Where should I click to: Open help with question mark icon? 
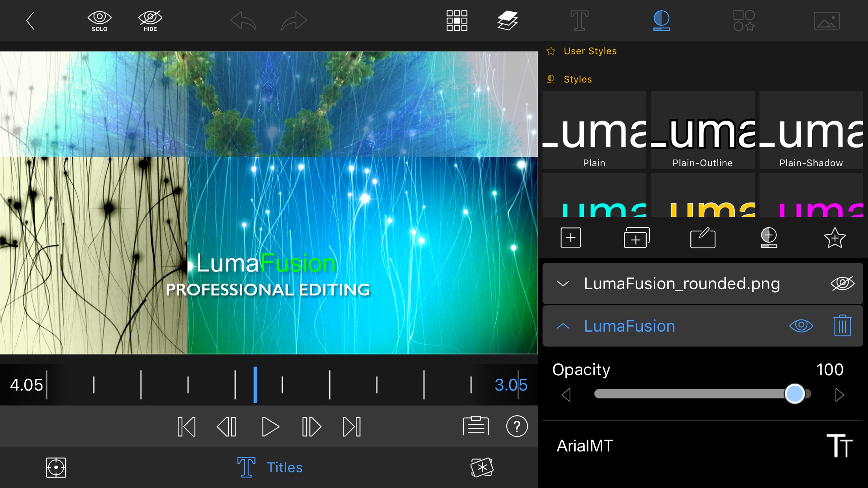[517, 426]
